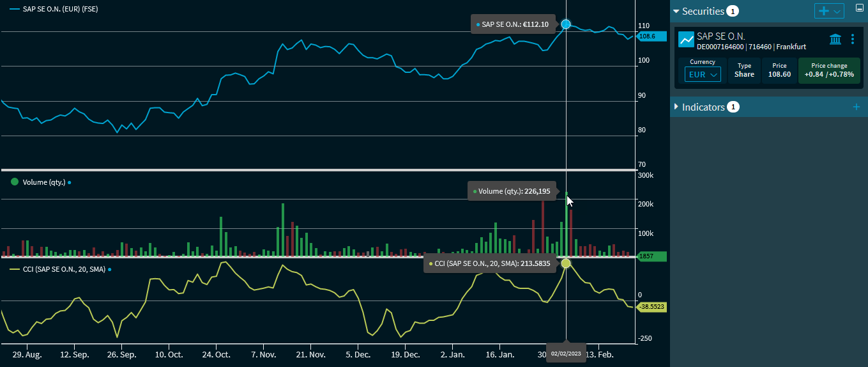Click the Price 108.60 box
This screenshot has height=367, width=868.
pyautogui.click(x=779, y=70)
